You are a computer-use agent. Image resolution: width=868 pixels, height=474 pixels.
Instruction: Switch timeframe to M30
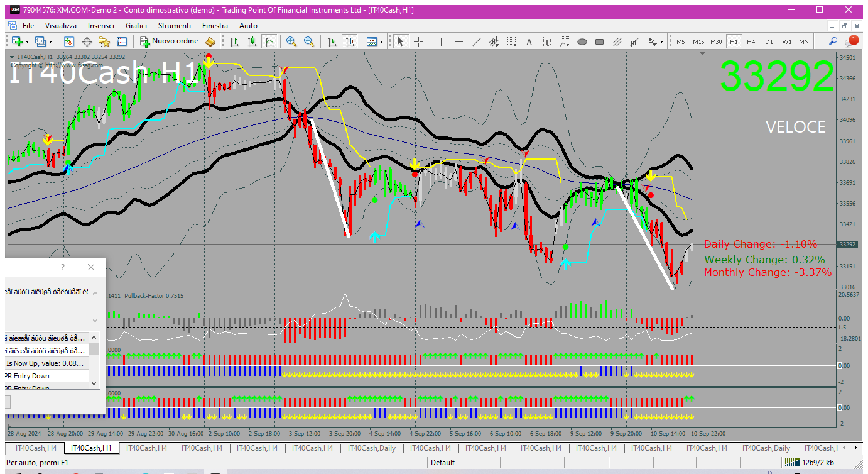[x=716, y=41]
